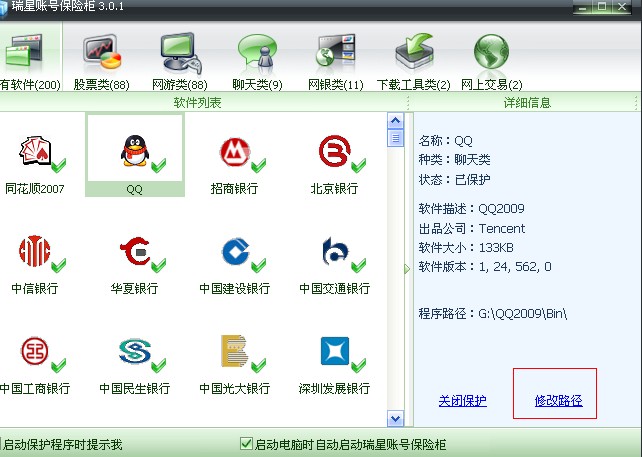The image size is (642, 457).
Task: Click the 软件描述 QQ2009 text
Action: 471,209
